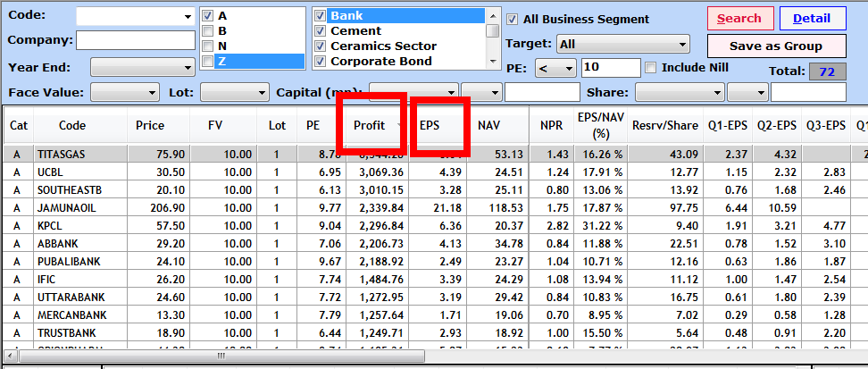868x369 pixels.
Task: Click the Save as Group button
Action: [x=776, y=46]
